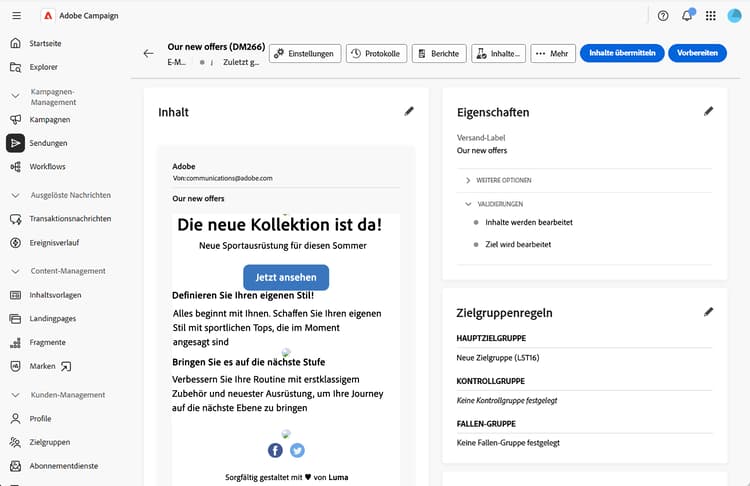Click the email preview headline
The image size is (750, 486).
pyautogui.click(x=280, y=224)
